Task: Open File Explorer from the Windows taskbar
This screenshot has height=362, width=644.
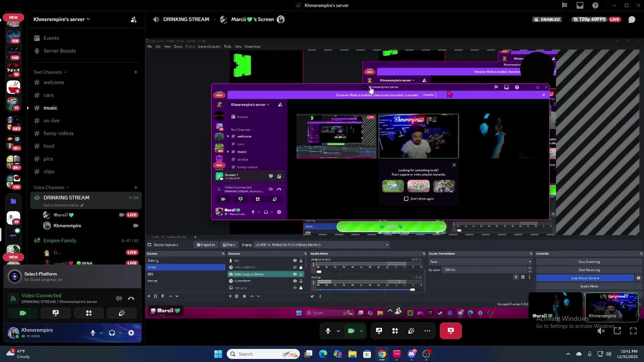Action: coord(353,354)
